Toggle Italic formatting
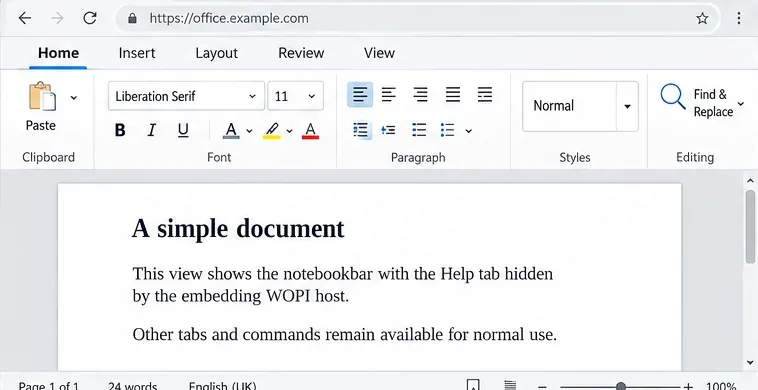The image size is (758, 390). pyautogui.click(x=152, y=130)
